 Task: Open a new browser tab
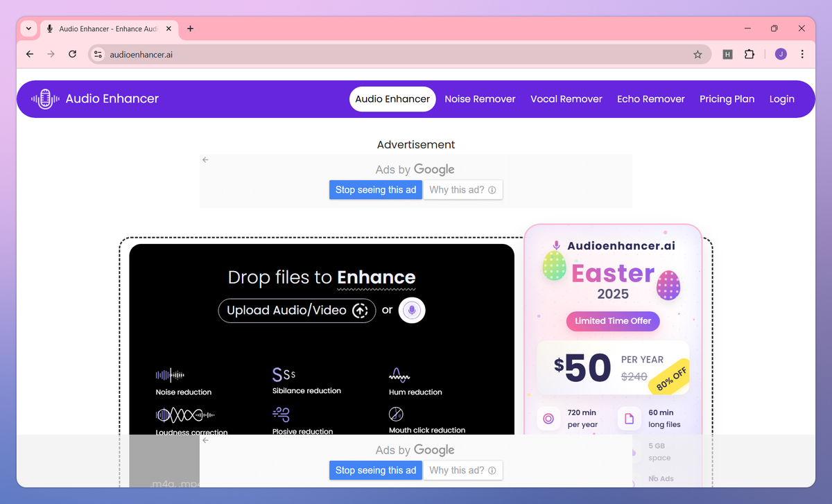tap(191, 28)
